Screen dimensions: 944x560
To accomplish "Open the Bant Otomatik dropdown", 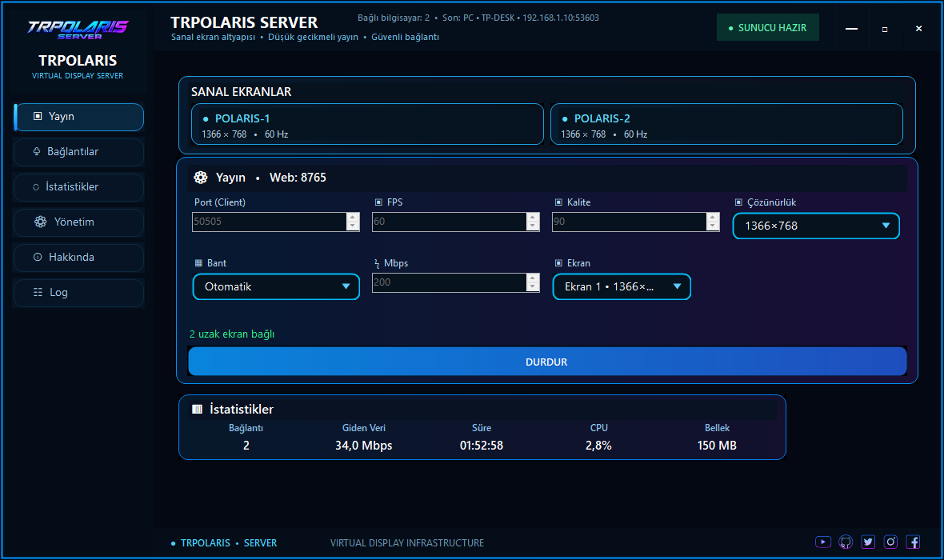I will pos(276,286).
